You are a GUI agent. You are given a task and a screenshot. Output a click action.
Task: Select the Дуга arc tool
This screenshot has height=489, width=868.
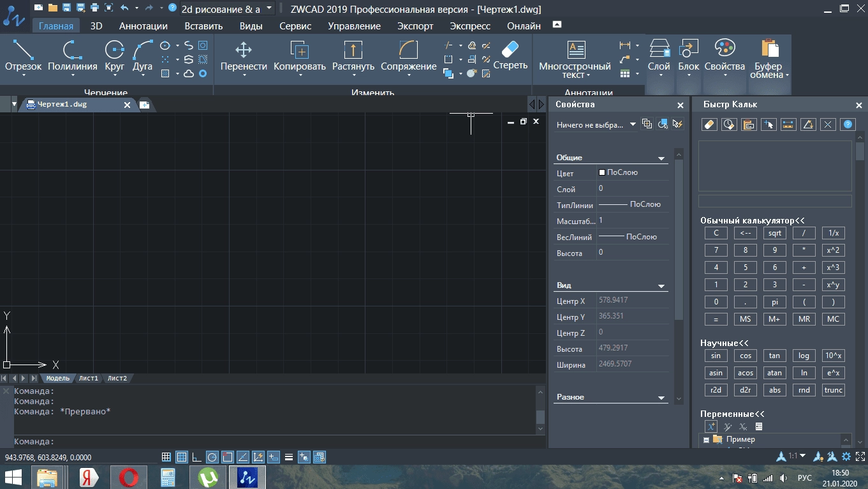pos(142,56)
